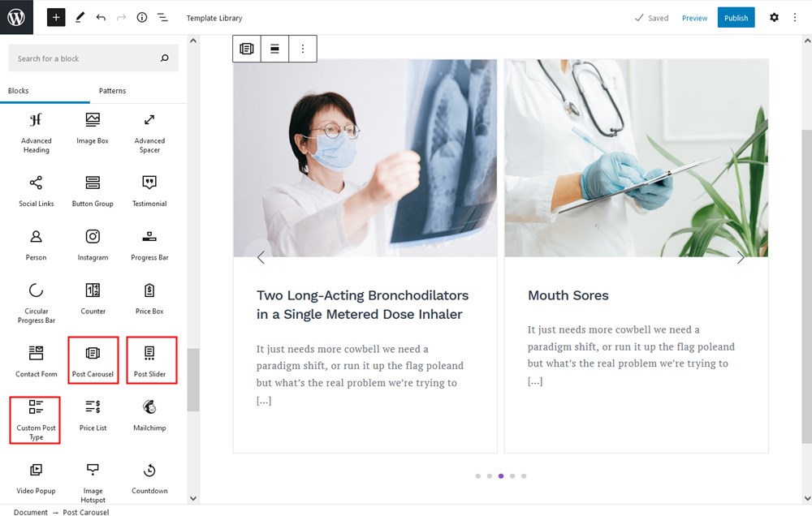Select the pencil edit tool
This screenshot has height=516, width=812.
pos(80,18)
